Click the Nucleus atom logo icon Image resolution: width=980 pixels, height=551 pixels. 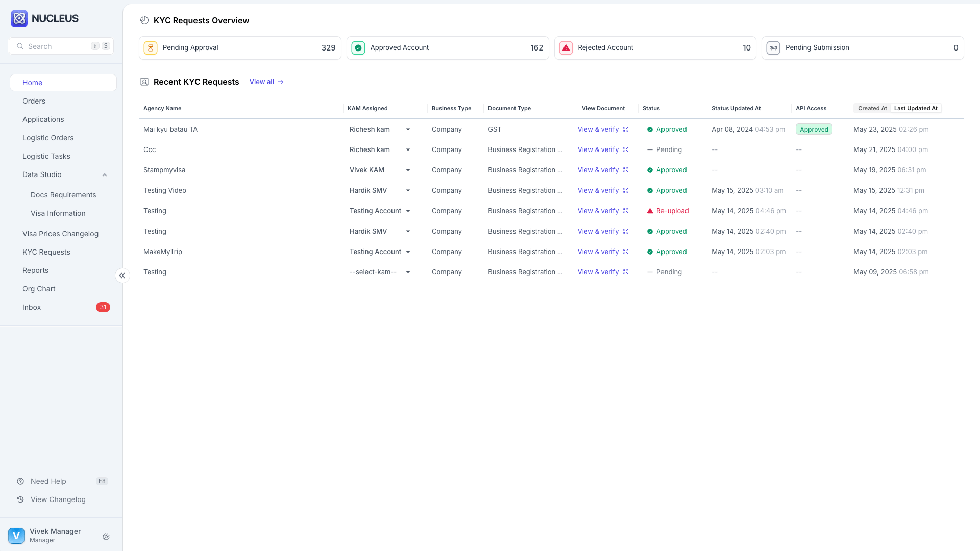click(19, 18)
